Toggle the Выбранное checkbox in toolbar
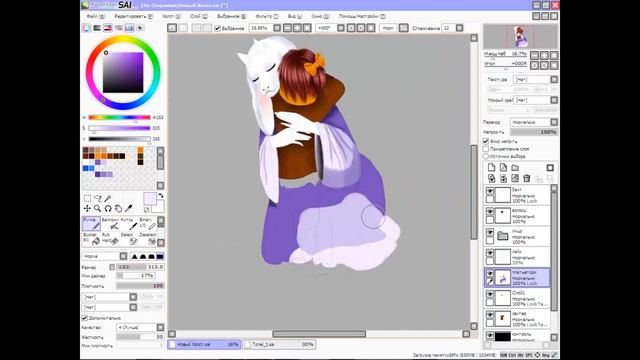 218,28
